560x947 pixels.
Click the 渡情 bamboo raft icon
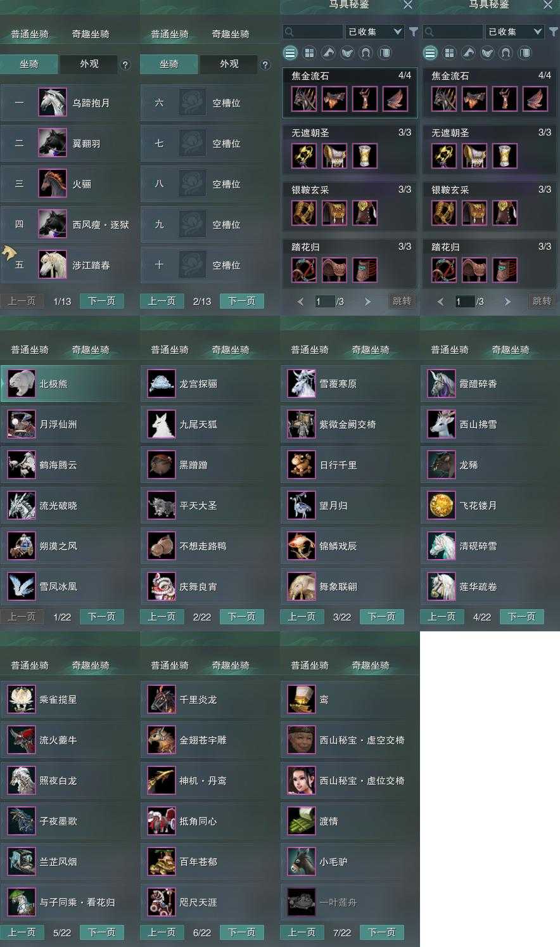point(302,821)
